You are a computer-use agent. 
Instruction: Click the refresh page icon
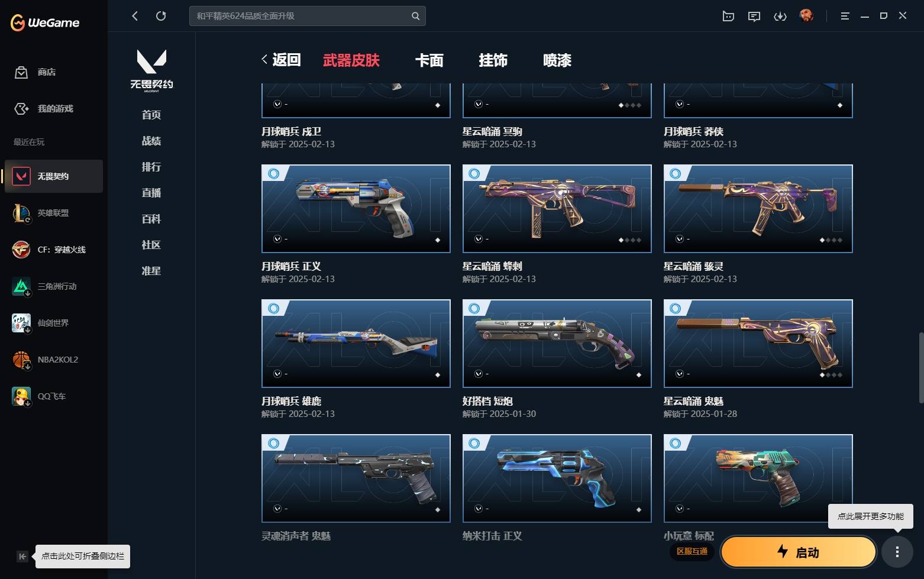point(161,16)
